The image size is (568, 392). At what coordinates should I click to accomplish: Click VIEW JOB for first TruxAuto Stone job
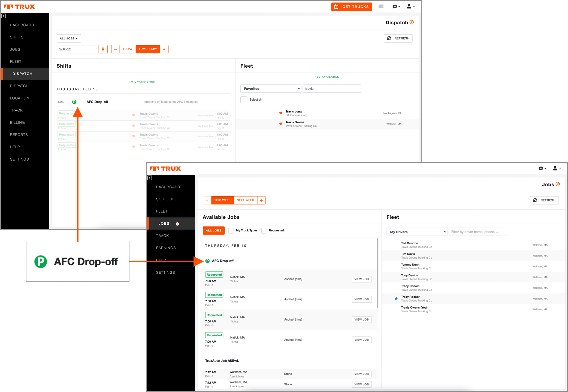[362, 374]
